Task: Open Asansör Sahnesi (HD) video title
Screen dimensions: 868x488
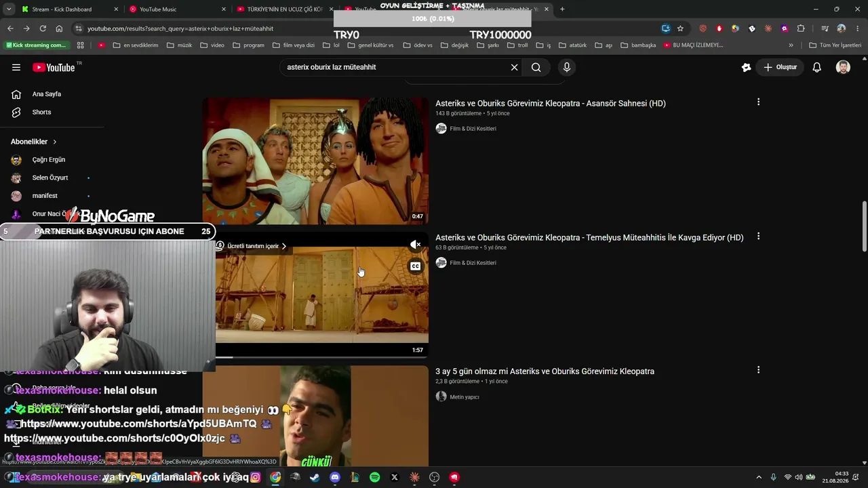Action: pyautogui.click(x=551, y=104)
